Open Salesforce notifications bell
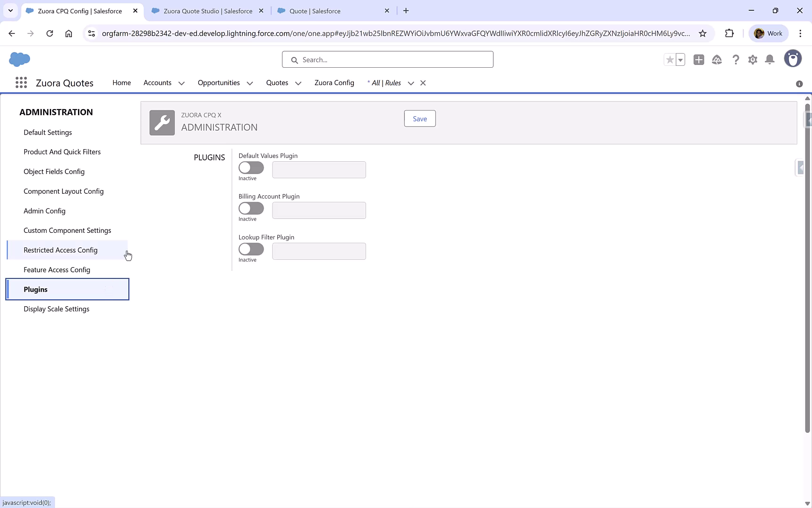This screenshot has width=812, height=508. 770,60
